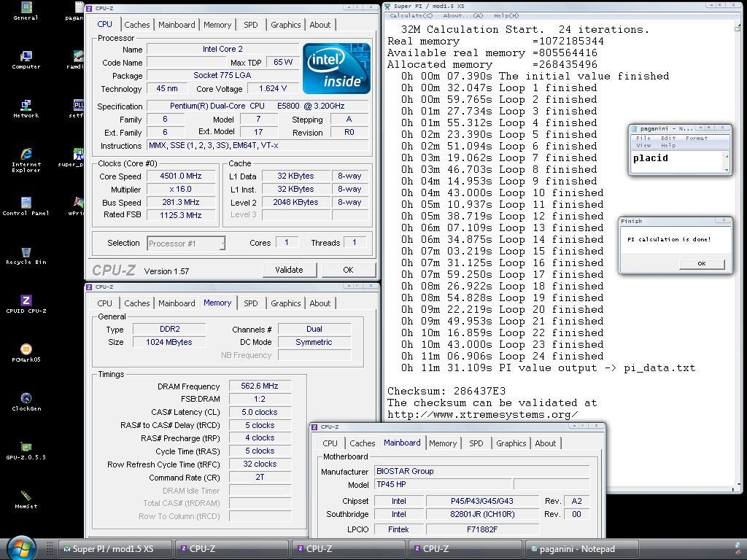Open the Computer desktop icon
Viewport: 747px width, 560px height.
(x=26, y=60)
